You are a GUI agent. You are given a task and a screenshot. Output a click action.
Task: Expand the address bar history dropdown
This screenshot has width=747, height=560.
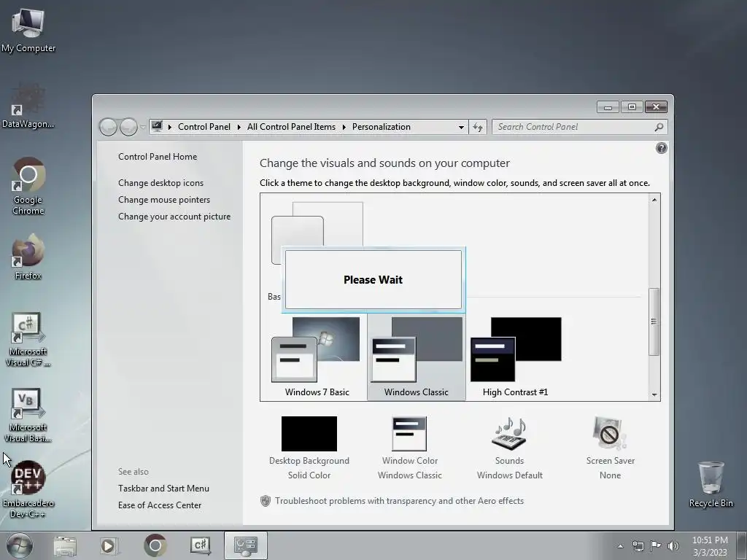click(x=461, y=127)
